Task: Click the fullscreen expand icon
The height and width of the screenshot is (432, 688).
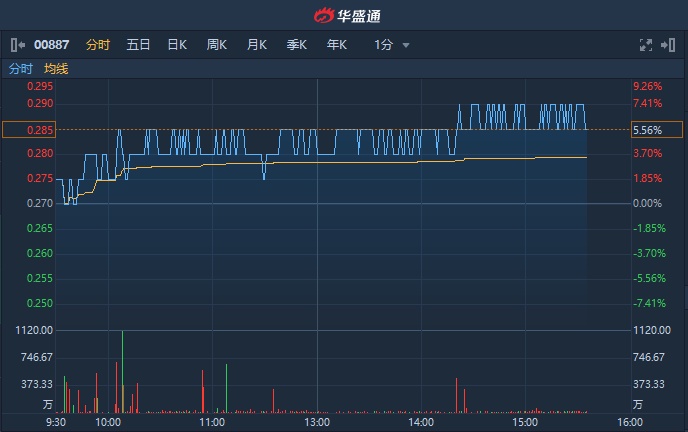Action: point(645,45)
